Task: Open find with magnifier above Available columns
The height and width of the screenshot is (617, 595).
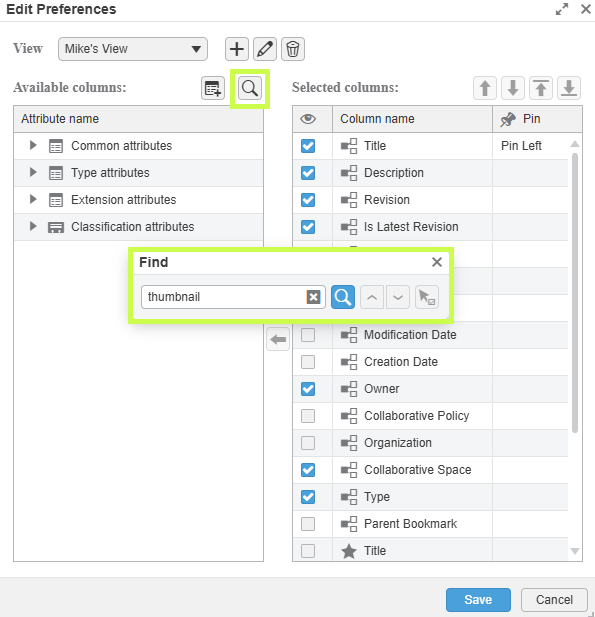Action: click(250, 88)
